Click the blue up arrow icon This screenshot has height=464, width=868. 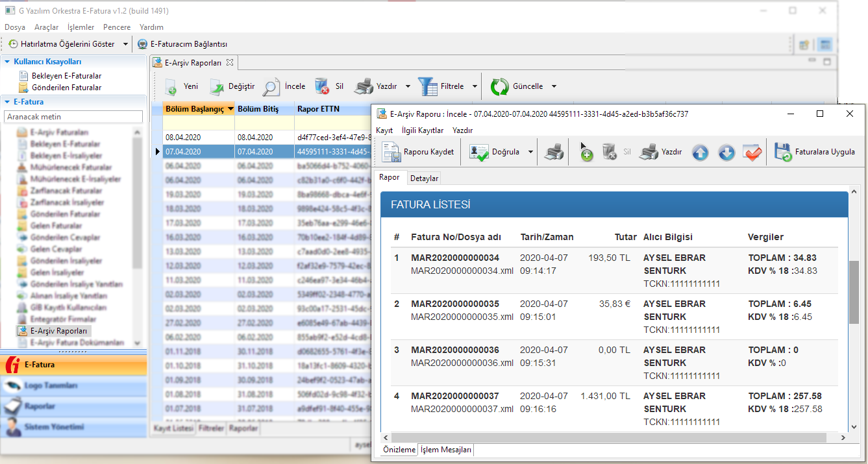(x=700, y=153)
